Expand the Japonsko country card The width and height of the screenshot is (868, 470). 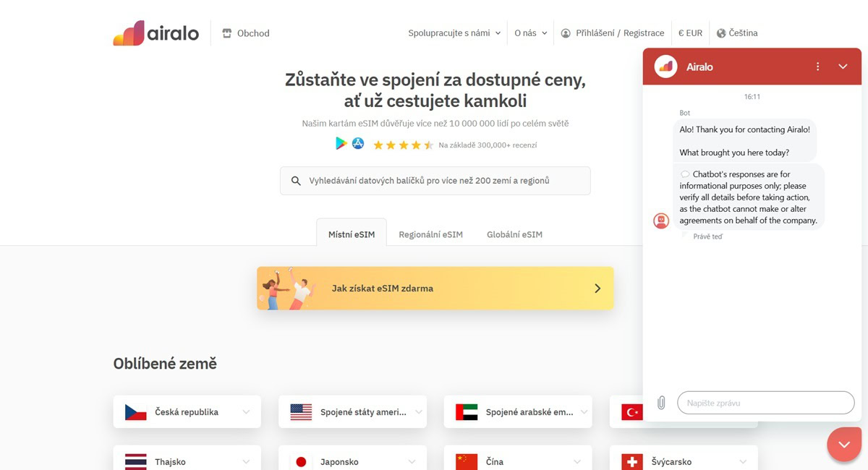point(352,461)
